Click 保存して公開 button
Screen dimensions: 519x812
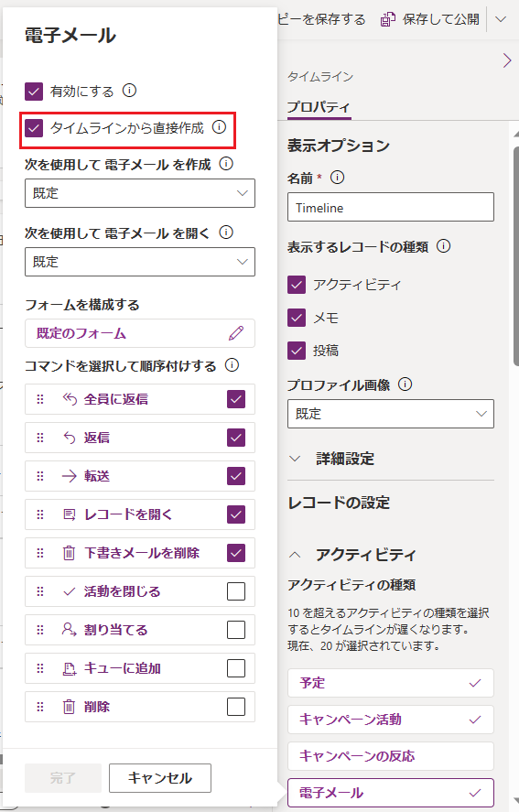(x=430, y=19)
